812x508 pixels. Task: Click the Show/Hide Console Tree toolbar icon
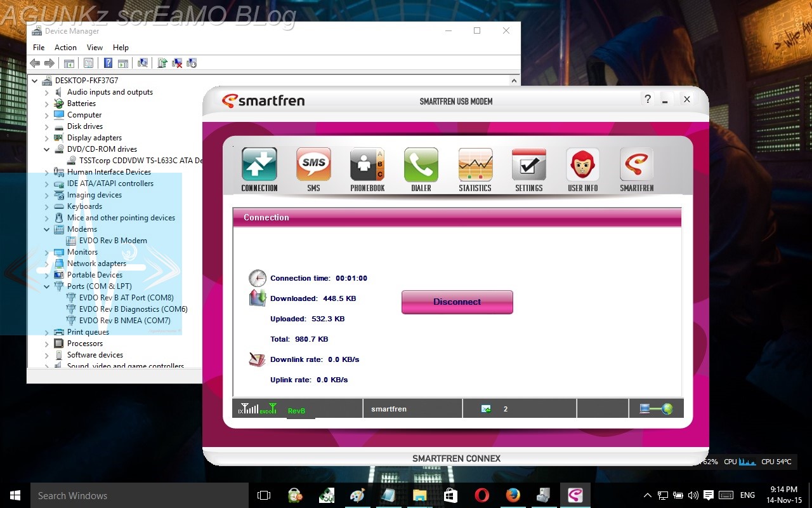[x=69, y=63]
